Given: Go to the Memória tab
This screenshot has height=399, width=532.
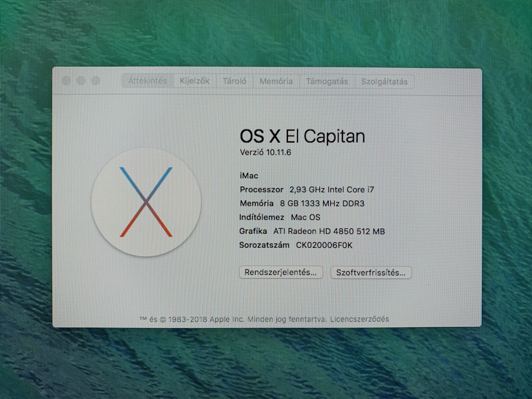Looking at the screenshot, I should (x=276, y=81).
